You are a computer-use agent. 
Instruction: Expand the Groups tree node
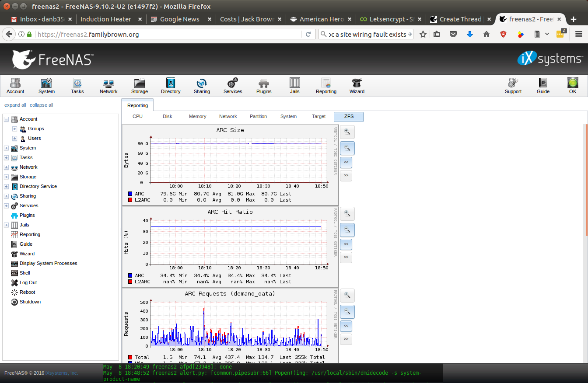point(14,129)
